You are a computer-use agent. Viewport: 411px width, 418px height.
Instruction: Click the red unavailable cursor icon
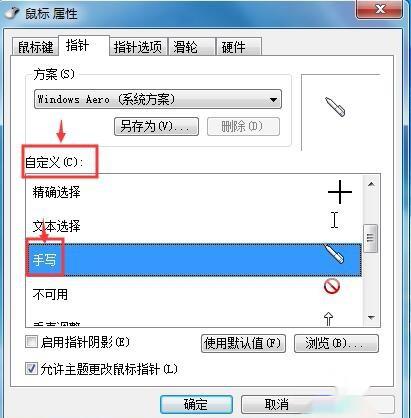point(332,286)
